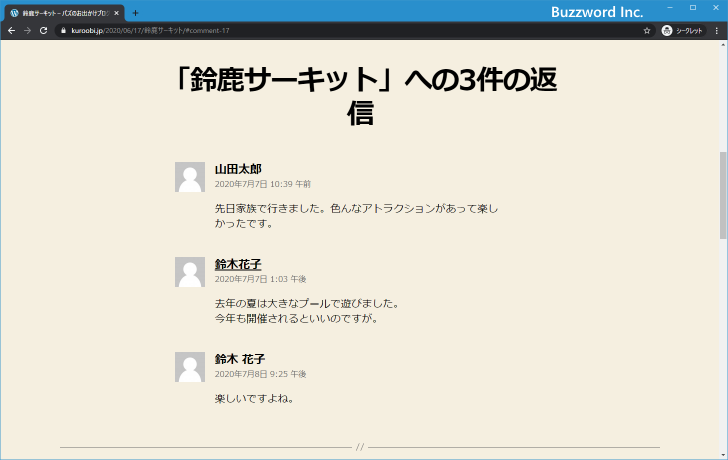Open the 2020年7月7日 1:03 午後 timestamp link
The height and width of the screenshot is (460, 728).
click(260, 279)
